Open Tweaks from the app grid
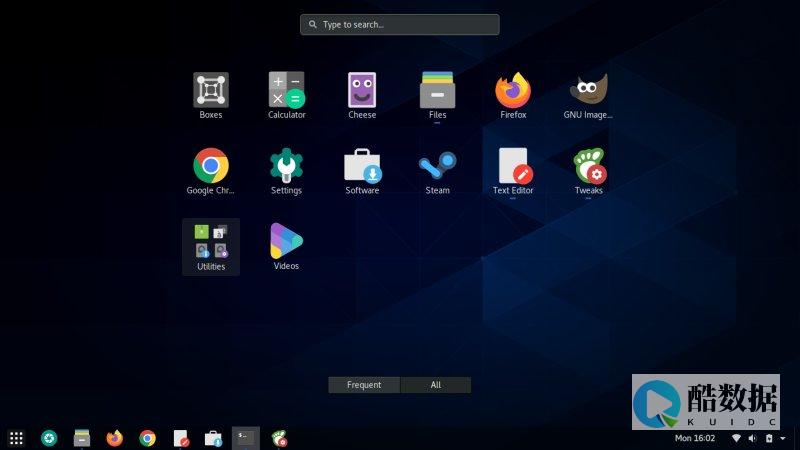This screenshot has height=450, width=800. pyautogui.click(x=588, y=171)
